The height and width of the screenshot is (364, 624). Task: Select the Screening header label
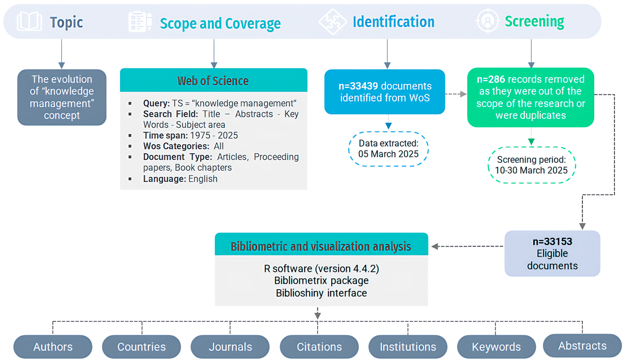click(x=534, y=21)
